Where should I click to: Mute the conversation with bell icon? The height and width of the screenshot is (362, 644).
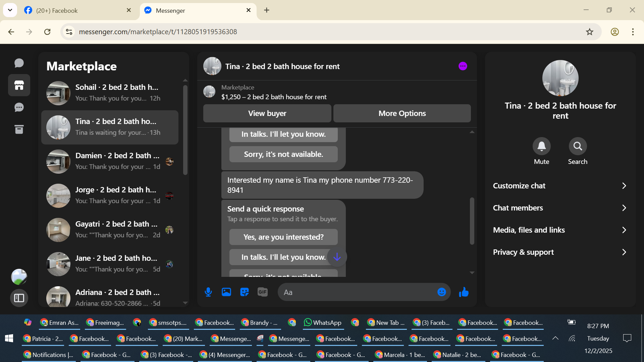541,146
